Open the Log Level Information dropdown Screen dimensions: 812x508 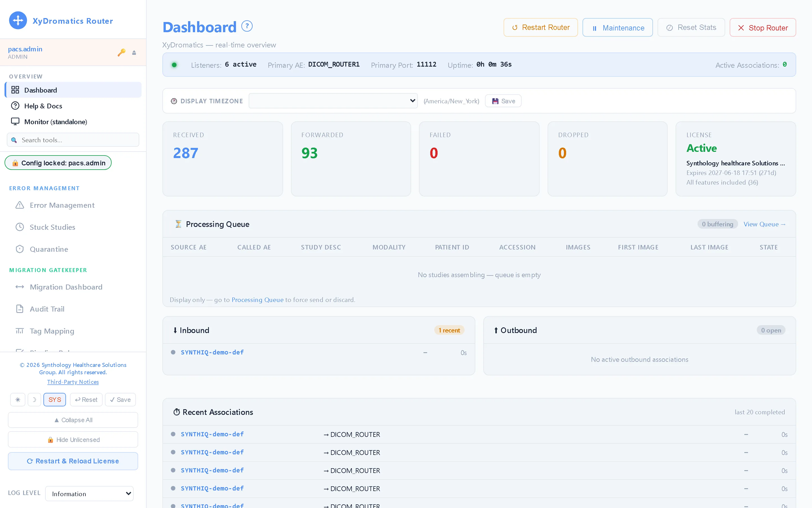point(90,494)
